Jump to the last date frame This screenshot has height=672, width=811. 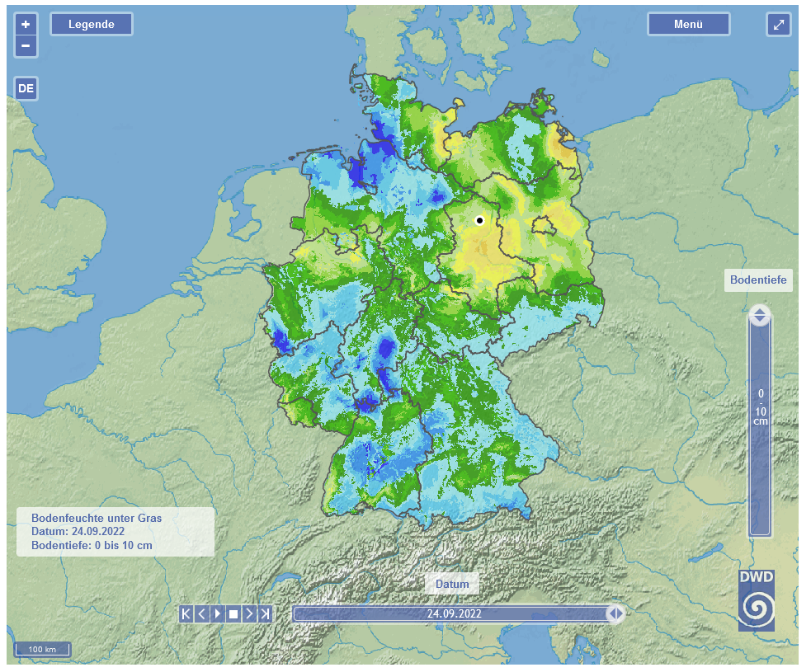(x=265, y=613)
